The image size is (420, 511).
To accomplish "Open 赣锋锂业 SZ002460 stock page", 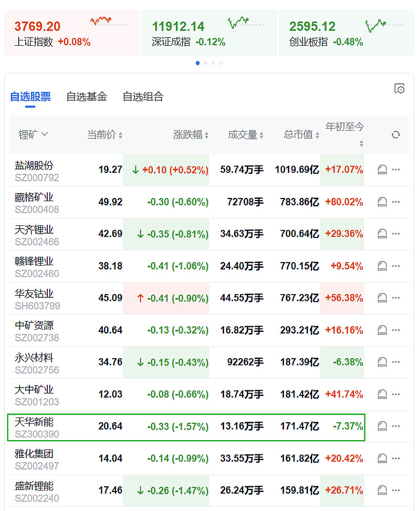I will pyautogui.click(x=37, y=267).
